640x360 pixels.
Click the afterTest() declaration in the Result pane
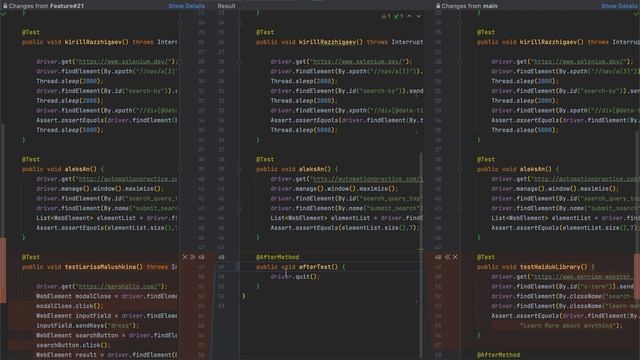(300, 267)
